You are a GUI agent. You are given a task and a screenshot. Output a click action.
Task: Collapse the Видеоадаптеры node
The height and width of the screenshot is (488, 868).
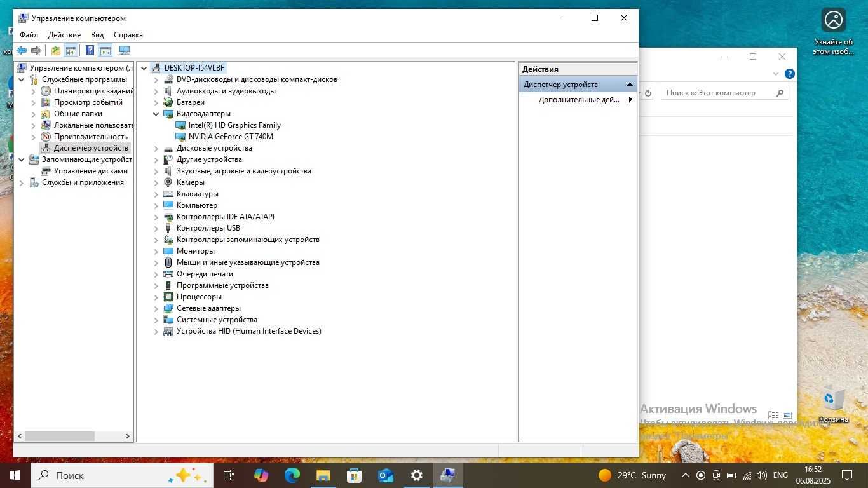coord(156,114)
